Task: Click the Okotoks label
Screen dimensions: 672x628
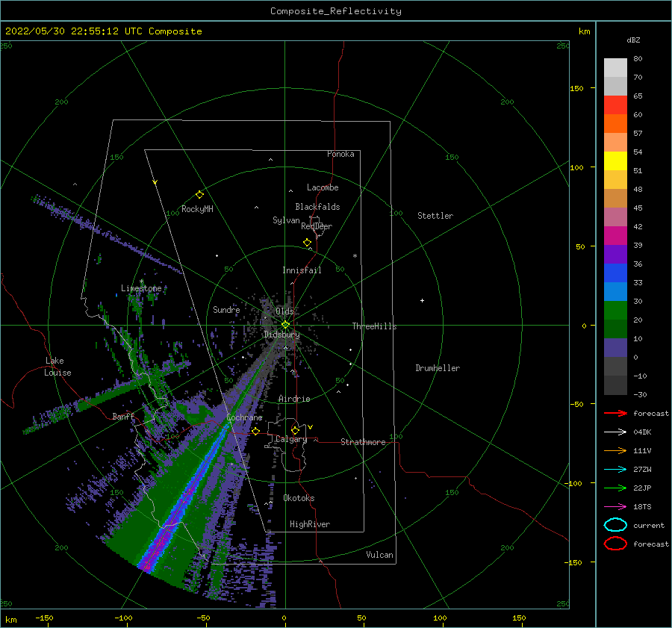Action: [299, 498]
